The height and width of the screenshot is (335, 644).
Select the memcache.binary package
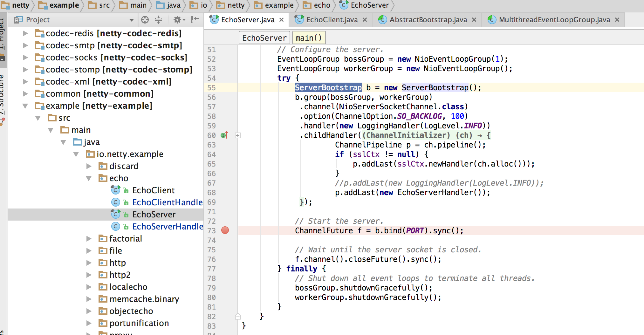point(144,299)
